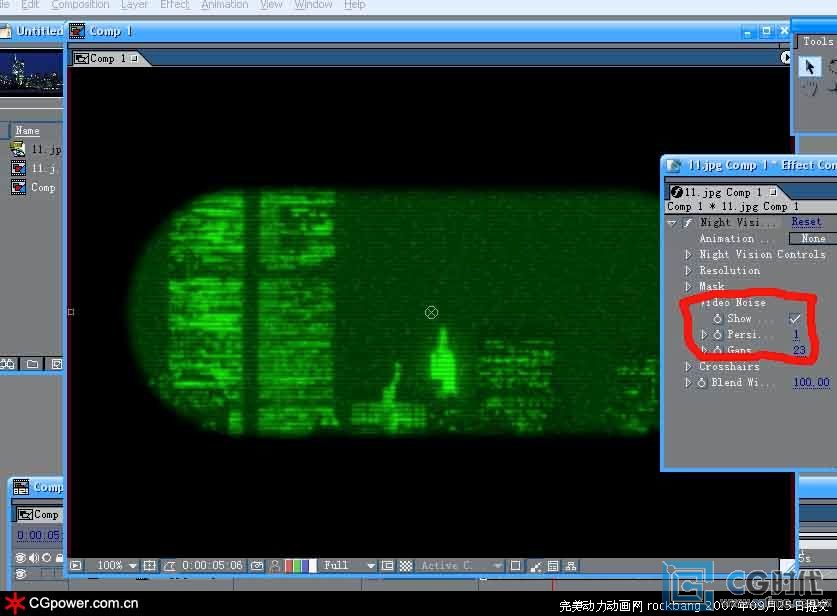Toggle video eye column in timeline header
837x616 pixels.
click(x=20, y=557)
